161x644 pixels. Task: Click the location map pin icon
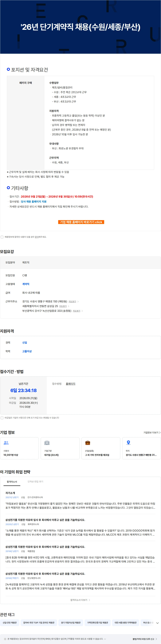pyautogui.click(x=128, y=443)
